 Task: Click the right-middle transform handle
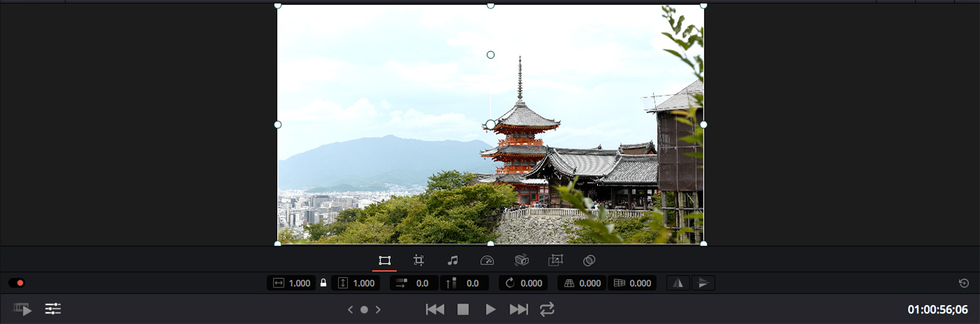click(703, 125)
